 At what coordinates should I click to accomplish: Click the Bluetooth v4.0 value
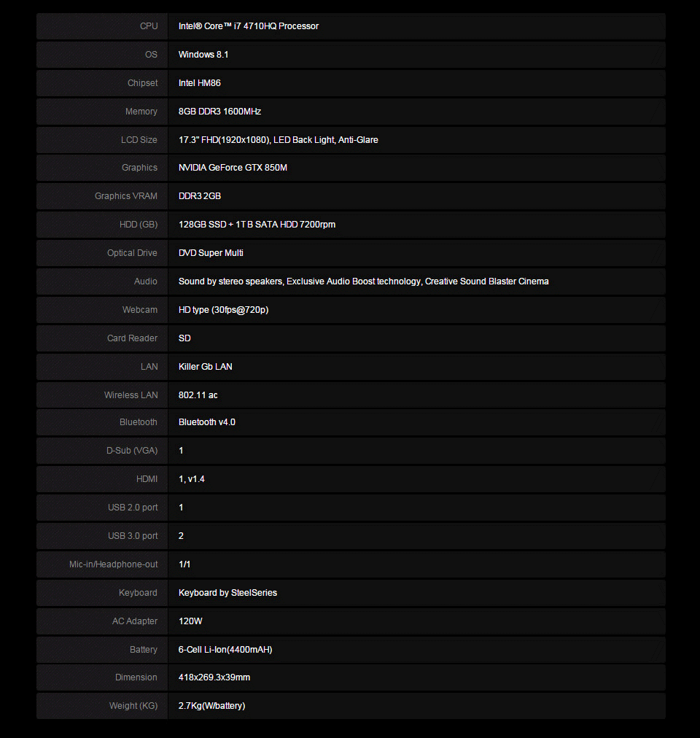(206, 422)
